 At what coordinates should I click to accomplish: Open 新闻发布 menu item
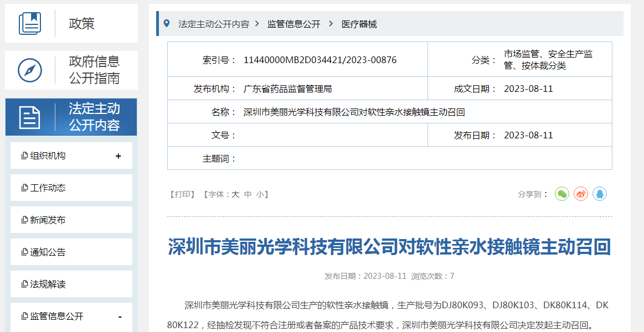(71, 220)
